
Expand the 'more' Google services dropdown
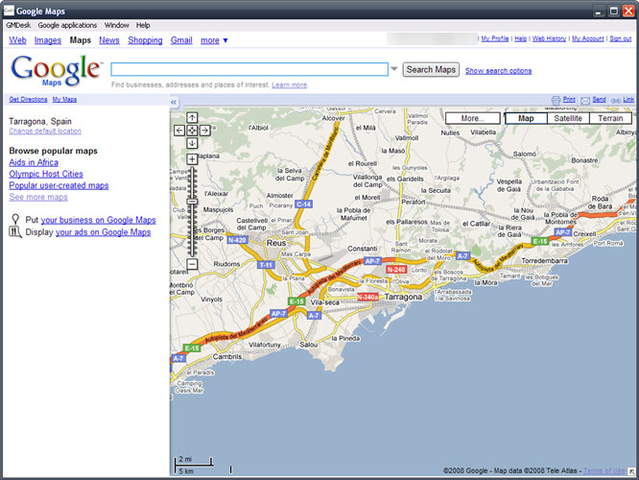coord(214,40)
